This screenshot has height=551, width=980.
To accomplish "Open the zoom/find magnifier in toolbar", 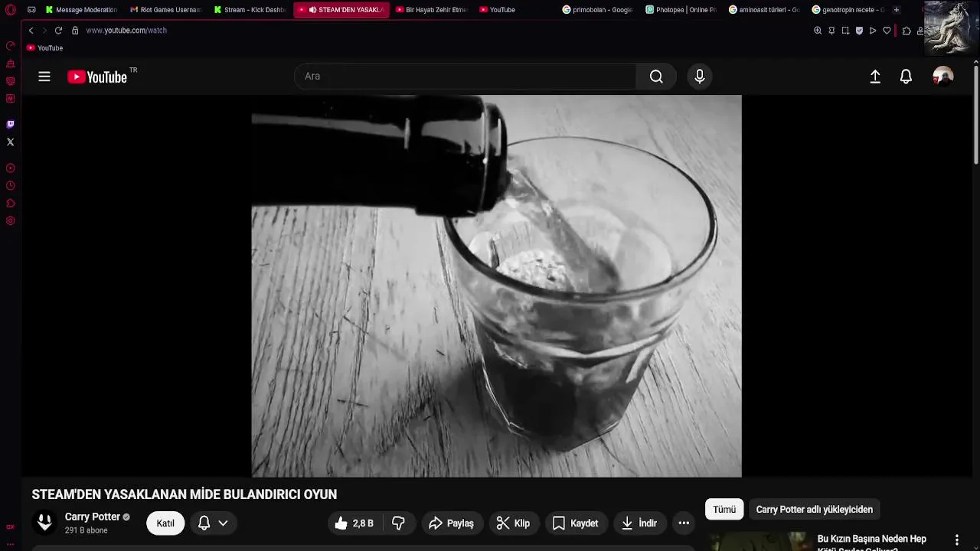I will tap(818, 31).
